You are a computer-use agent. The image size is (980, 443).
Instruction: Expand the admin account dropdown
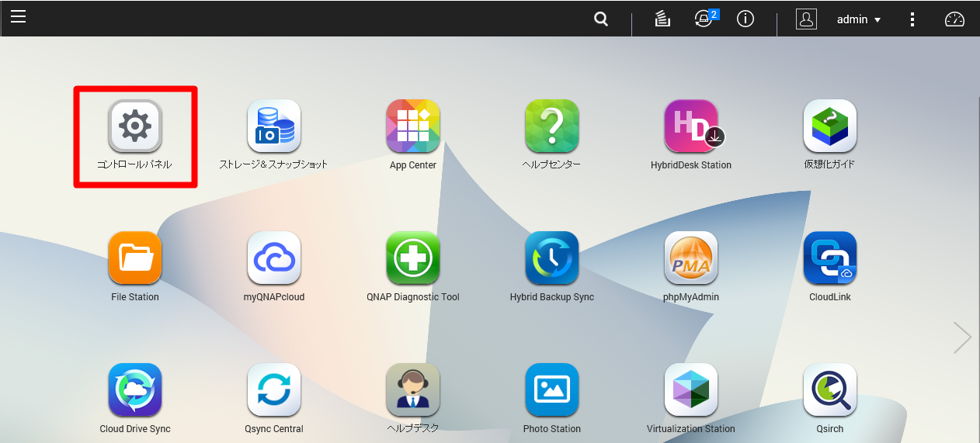859,19
